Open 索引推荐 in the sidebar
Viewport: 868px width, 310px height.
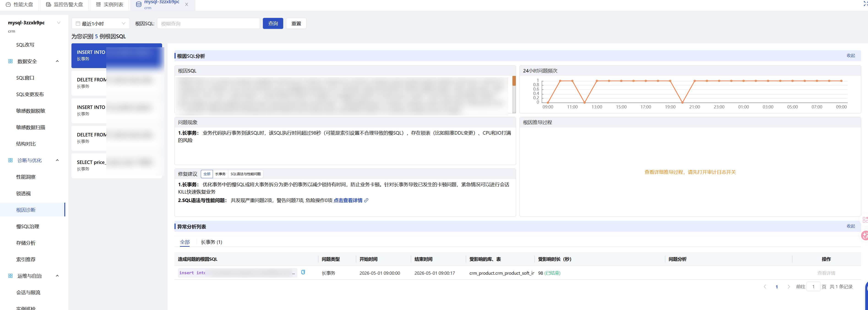[26, 259]
